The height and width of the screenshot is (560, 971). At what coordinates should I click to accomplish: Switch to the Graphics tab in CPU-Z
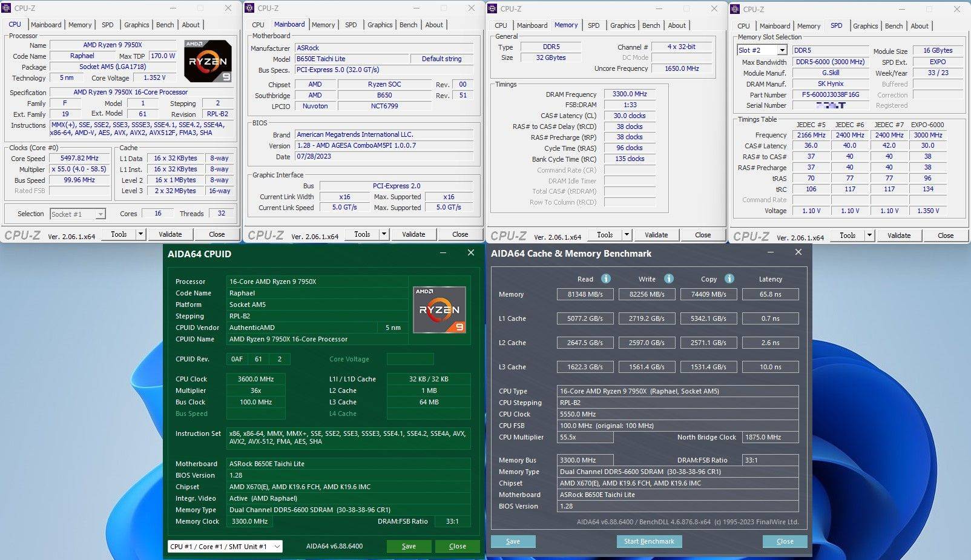pyautogui.click(x=136, y=25)
